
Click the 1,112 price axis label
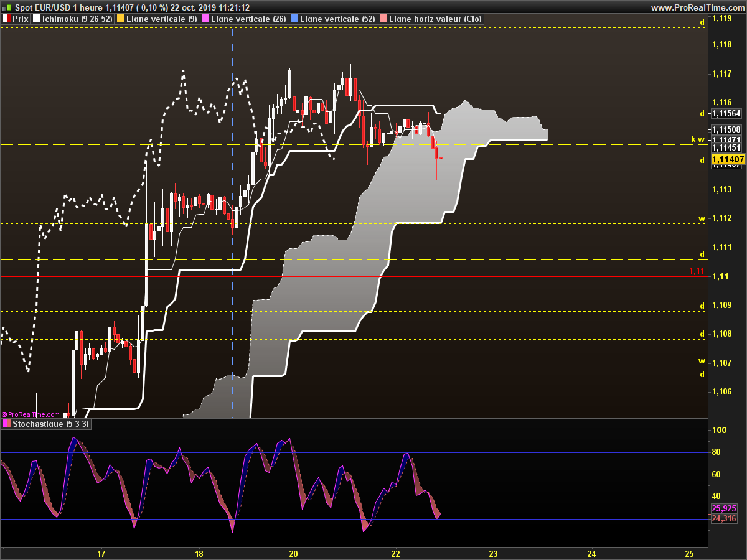click(x=722, y=218)
